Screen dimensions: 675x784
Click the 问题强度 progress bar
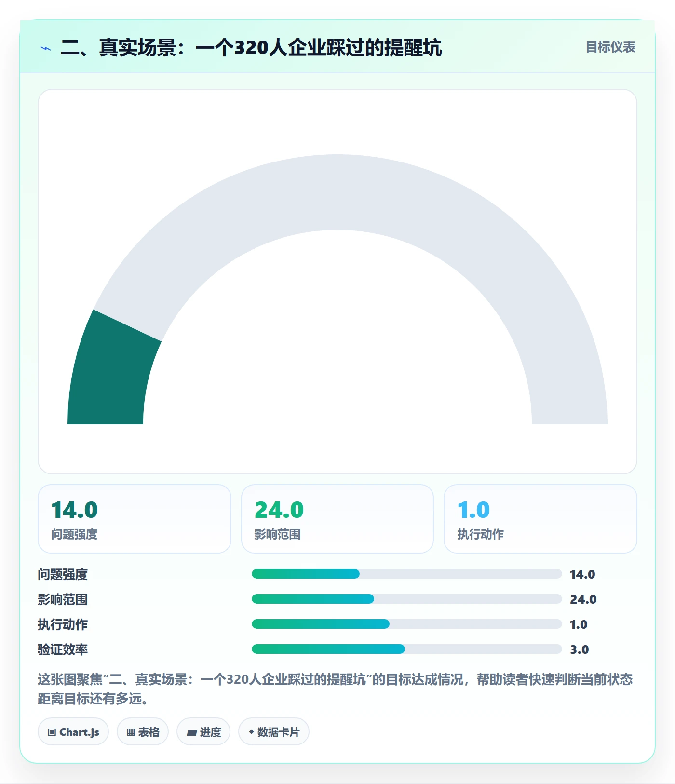point(406,574)
